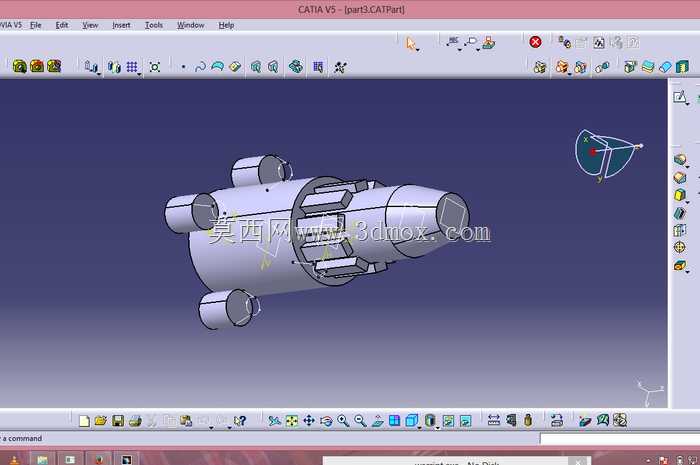Image resolution: width=700 pixels, height=465 pixels.
Task: Expand the purple grid icon's dropdown arrow
Action: (x=139, y=74)
